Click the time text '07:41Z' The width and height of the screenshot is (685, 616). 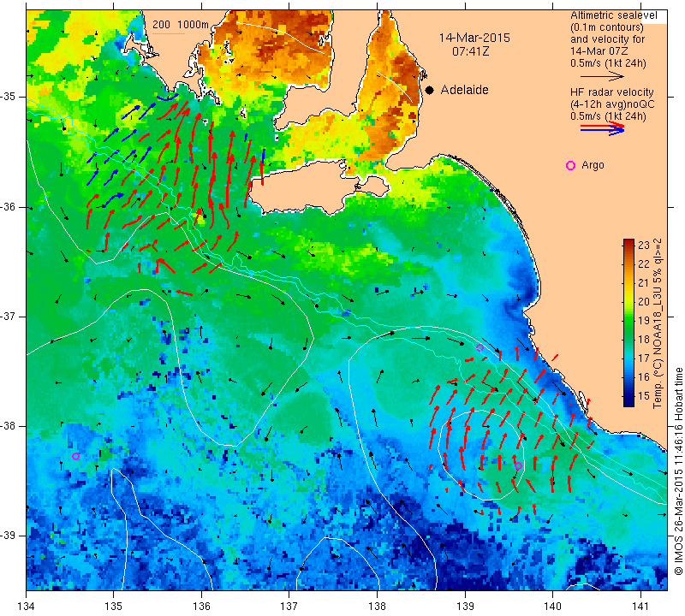[x=470, y=51]
